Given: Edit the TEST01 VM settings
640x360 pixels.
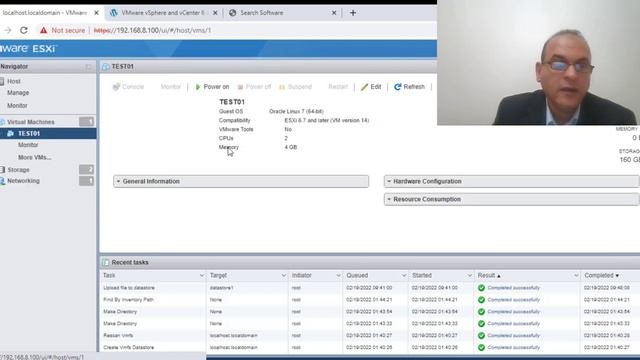Looking at the screenshot, I should 371,87.
